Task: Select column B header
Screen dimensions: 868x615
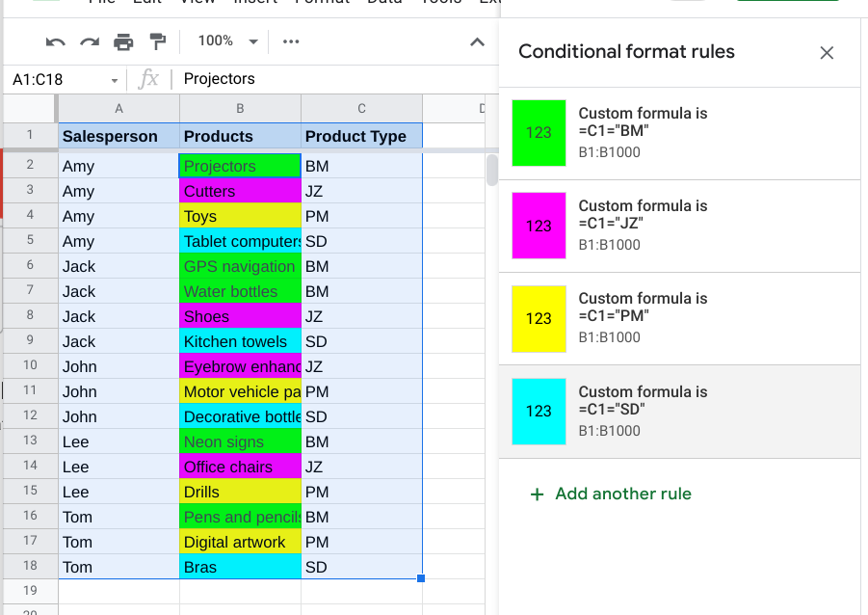Action: pos(240,109)
